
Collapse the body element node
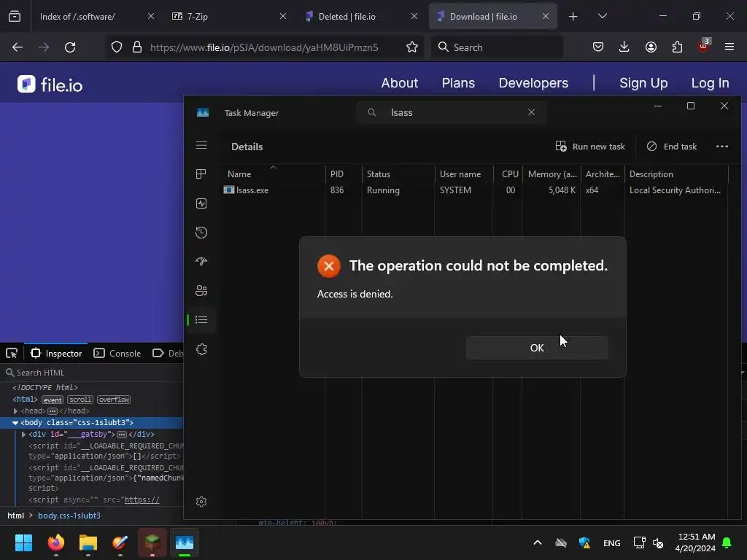click(x=15, y=423)
